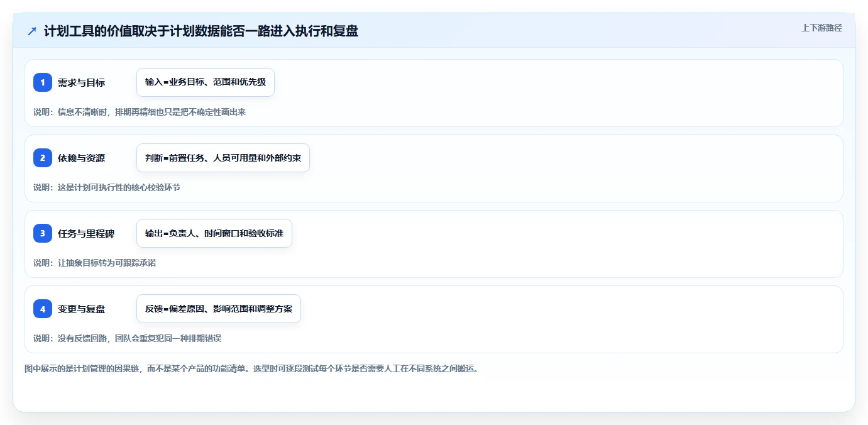
Task: Click the note 说明：让抽象目标转为可跟踪承诺
Action: (95, 263)
